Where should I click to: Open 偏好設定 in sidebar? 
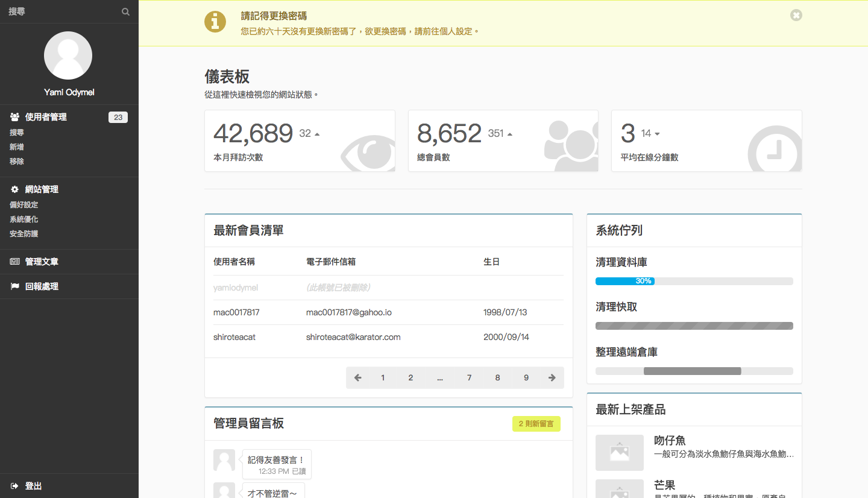(x=24, y=205)
